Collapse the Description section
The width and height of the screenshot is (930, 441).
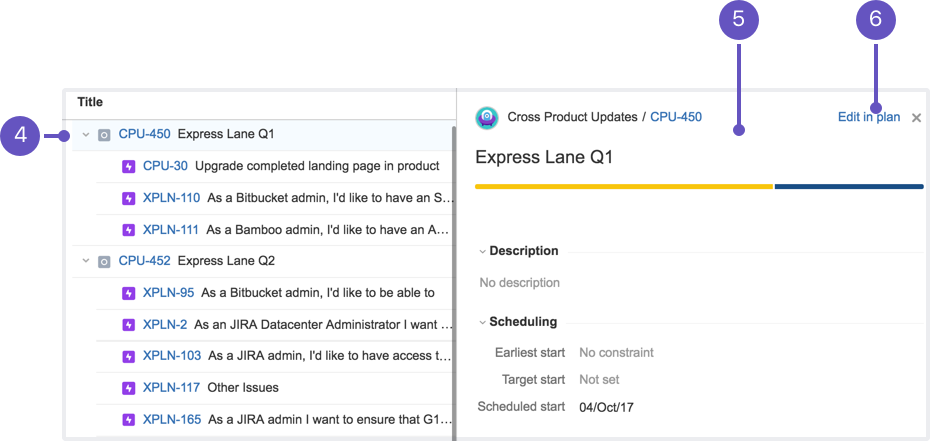[483, 251]
